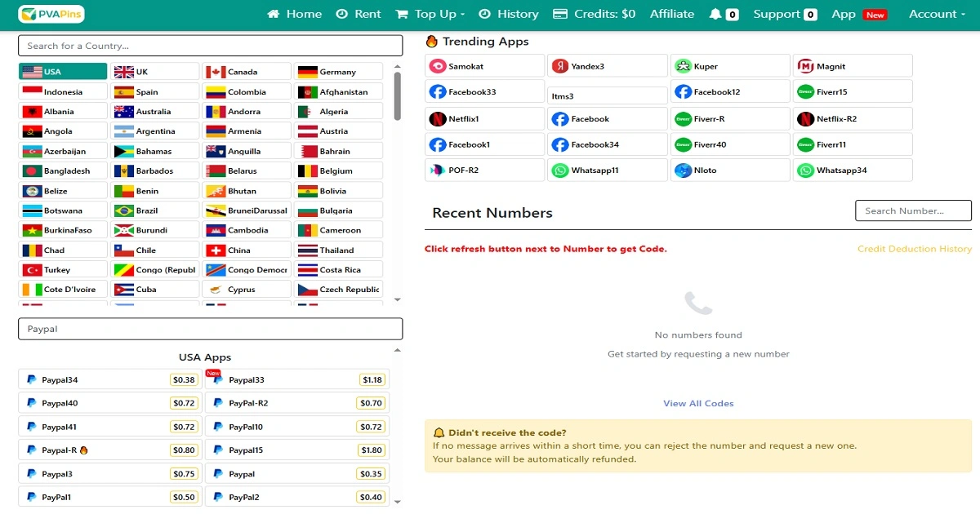Image resolution: width=980 pixels, height=514 pixels.
Task: Open the Home page
Action: point(294,14)
